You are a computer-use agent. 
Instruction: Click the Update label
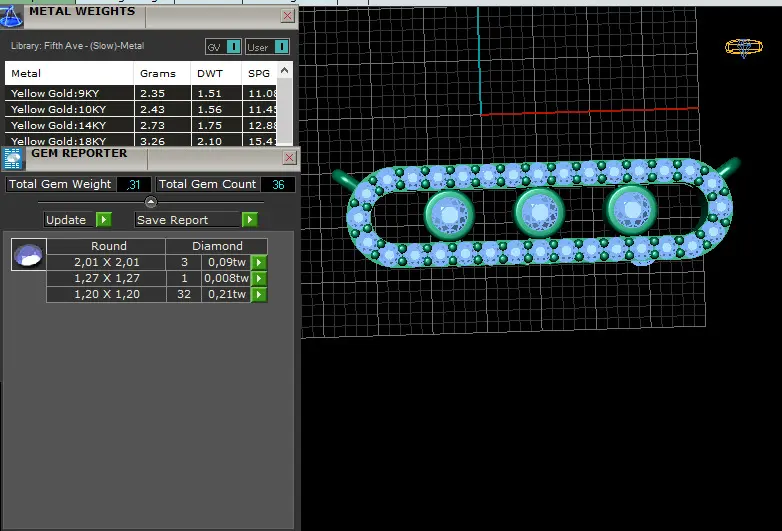(66, 220)
